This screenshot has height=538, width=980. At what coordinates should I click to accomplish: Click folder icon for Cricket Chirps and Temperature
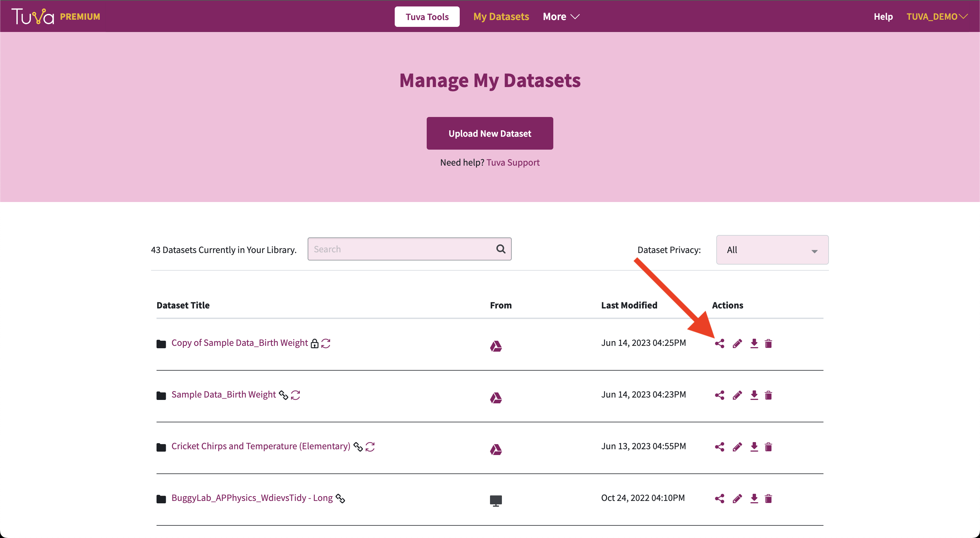(x=161, y=447)
